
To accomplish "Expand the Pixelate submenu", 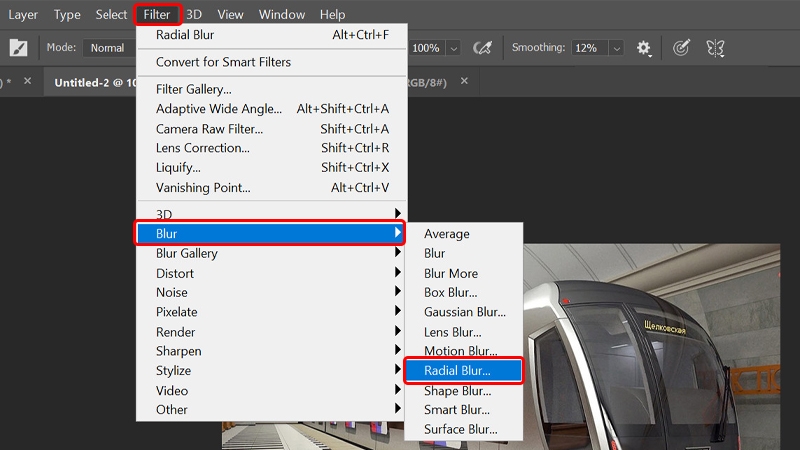I will tap(272, 312).
